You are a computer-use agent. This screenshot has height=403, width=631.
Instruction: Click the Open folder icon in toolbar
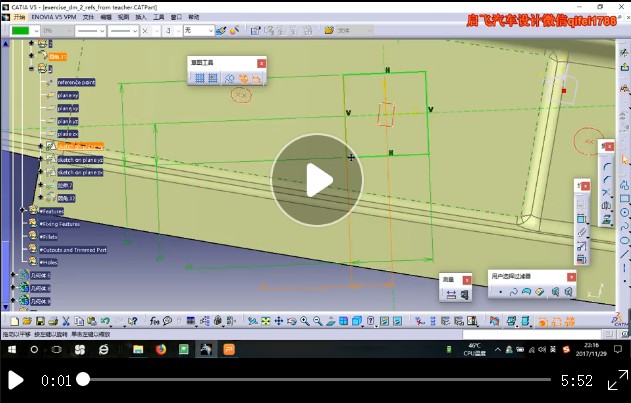coord(27,321)
